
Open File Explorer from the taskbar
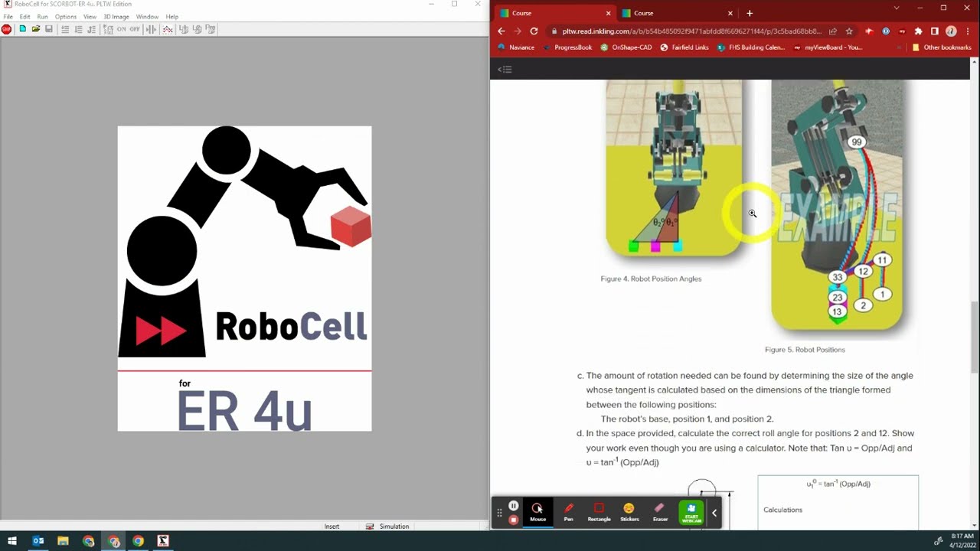point(63,541)
